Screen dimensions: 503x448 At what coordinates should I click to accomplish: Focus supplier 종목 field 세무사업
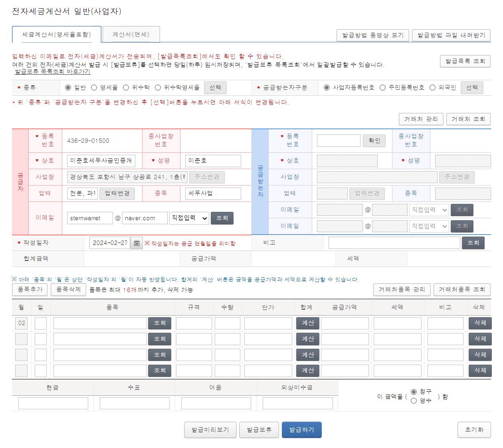coord(213,193)
